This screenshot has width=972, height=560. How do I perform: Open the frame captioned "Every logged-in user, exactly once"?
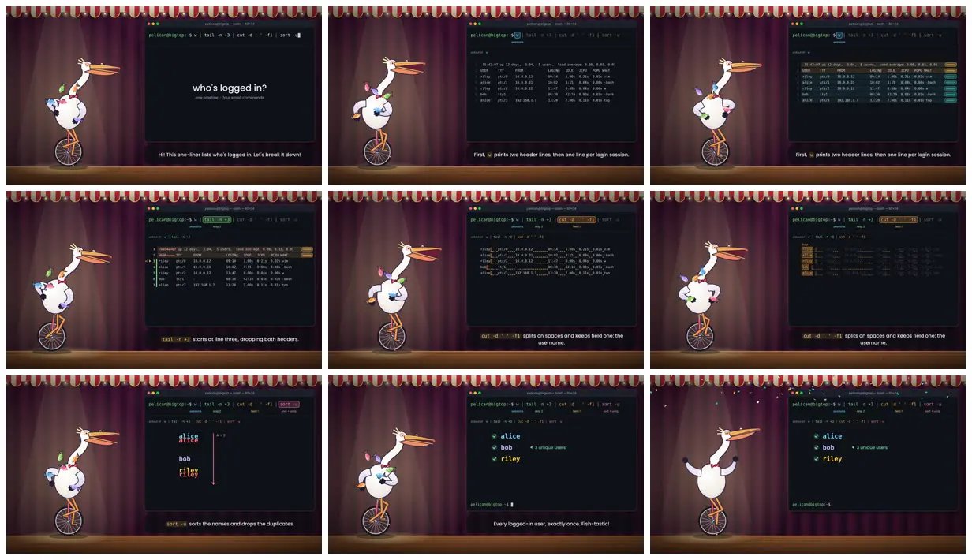[x=486, y=465]
